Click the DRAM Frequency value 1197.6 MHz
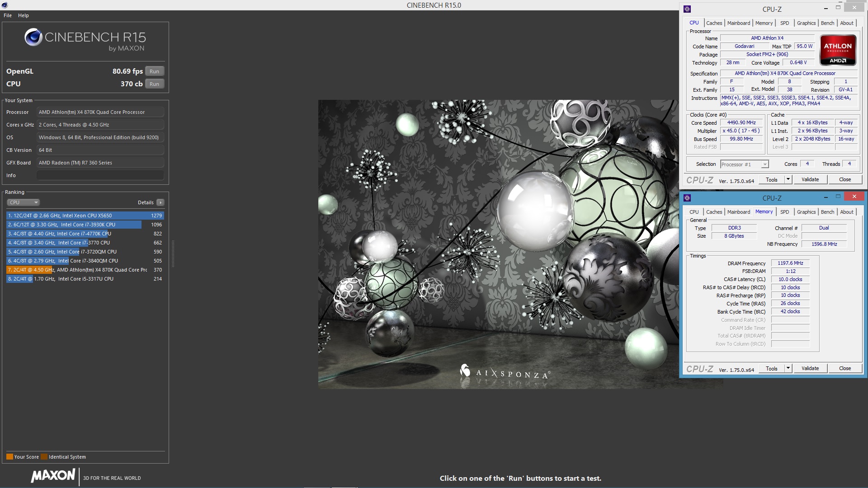The height and width of the screenshot is (488, 868). [790, 263]
